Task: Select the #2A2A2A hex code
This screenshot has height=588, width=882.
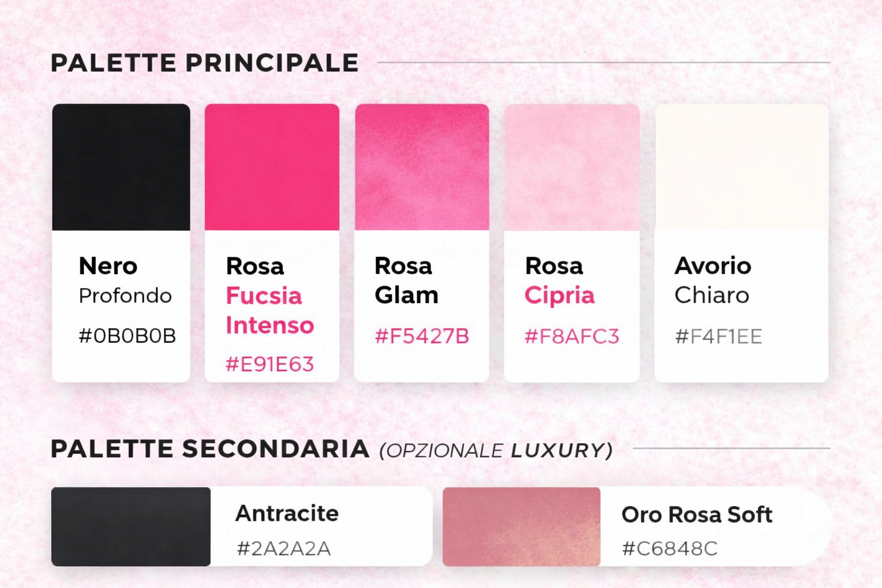Action: pos(284,548)
